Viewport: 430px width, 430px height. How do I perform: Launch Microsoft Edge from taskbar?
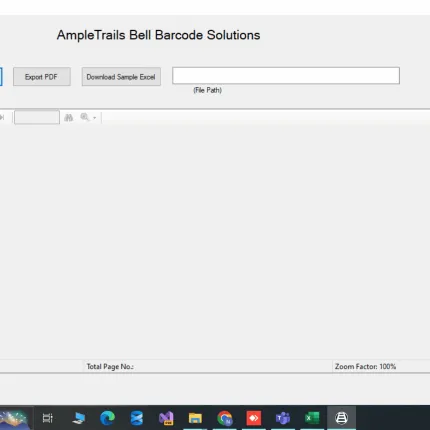(107, 418)
